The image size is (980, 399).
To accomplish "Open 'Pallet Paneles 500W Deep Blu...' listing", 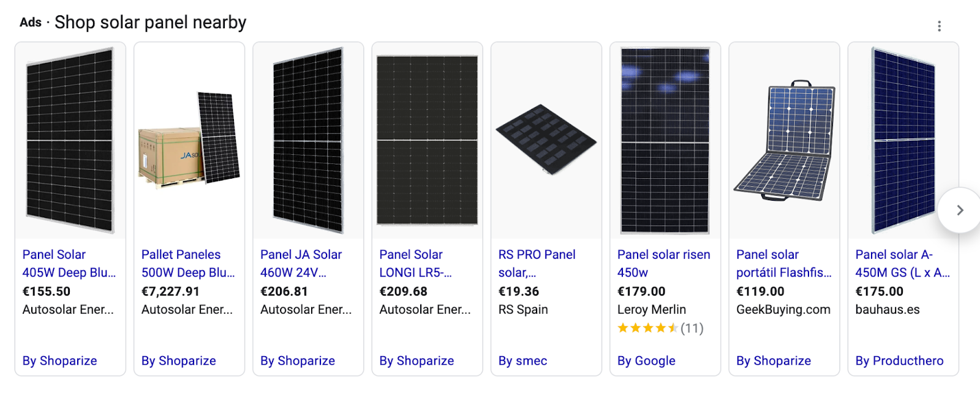I will point(187,263).
